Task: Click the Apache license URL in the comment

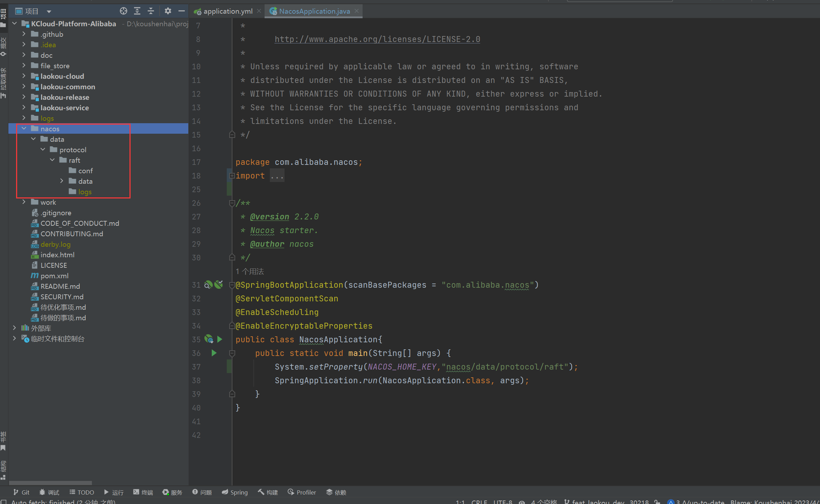Action: (377, 39)
